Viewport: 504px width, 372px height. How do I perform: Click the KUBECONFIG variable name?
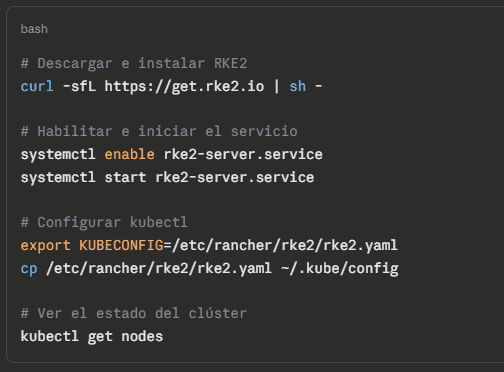[x=121, y=245]
